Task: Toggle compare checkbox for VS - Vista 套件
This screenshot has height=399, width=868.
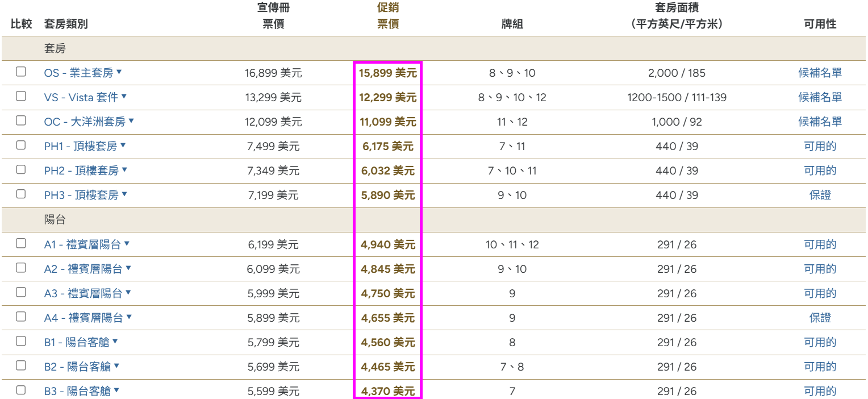Action: click(x=21, y=96)
